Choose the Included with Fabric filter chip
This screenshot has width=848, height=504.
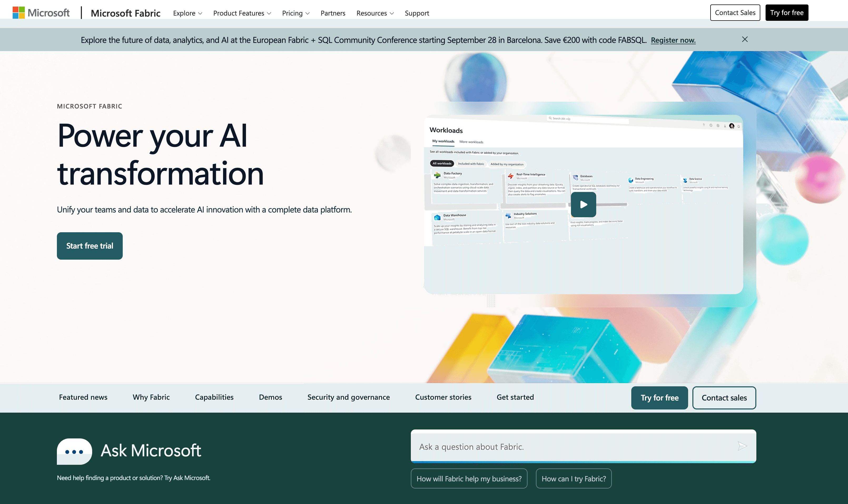[x=471, y=164]
